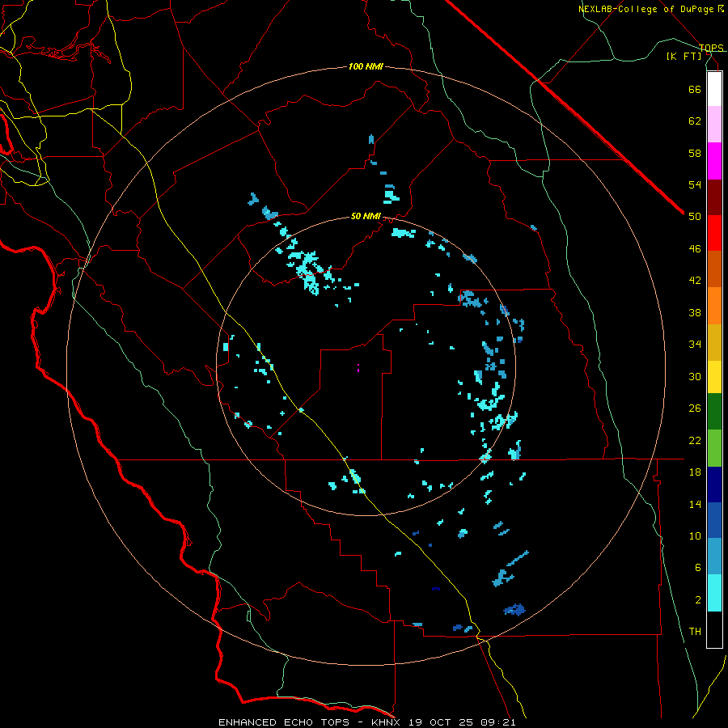Image resolution: width=728 pixels, height=728 pixels.
Task: Click the "58" value on the legend scale
Action: [695, 153]
